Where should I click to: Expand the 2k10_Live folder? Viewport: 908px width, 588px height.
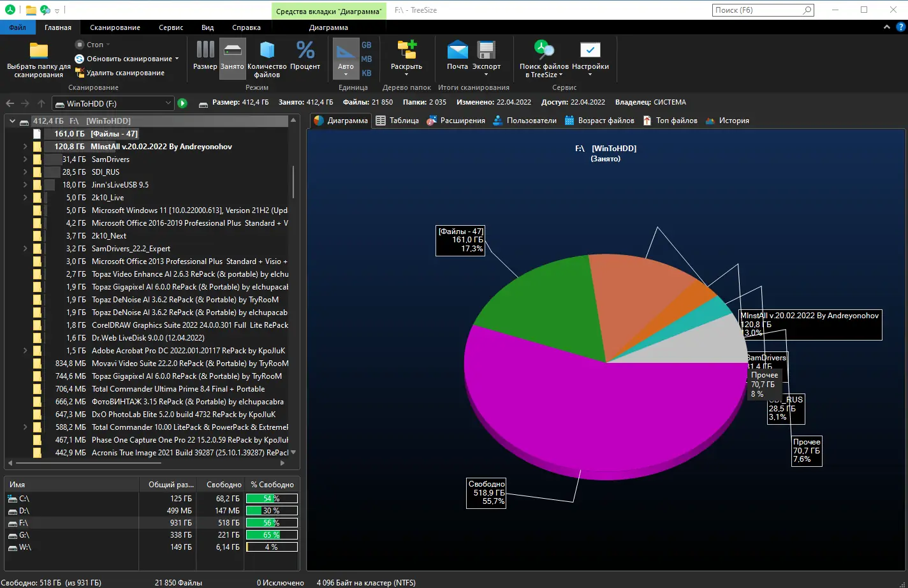coord(25,198)
